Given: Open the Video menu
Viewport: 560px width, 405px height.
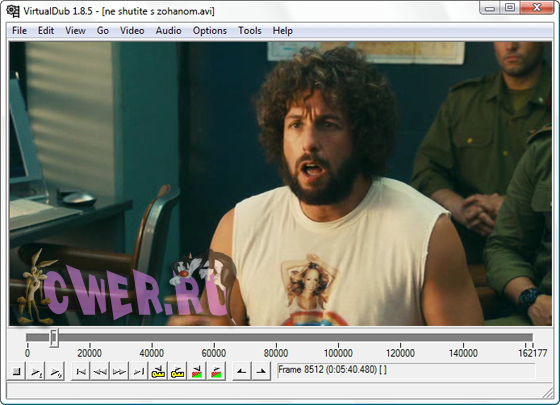Looking at the screenshot, I should point(132,31).
